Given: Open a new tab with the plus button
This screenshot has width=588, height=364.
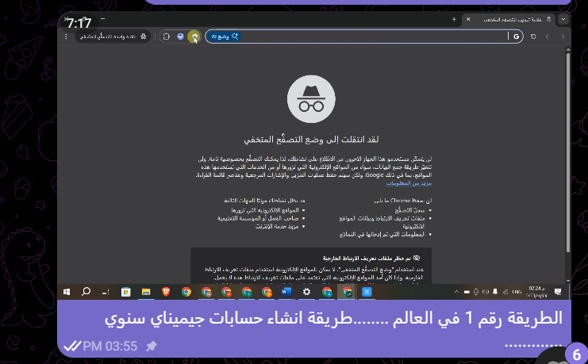Looking at the screenshot, I should (x=454, y=19).
